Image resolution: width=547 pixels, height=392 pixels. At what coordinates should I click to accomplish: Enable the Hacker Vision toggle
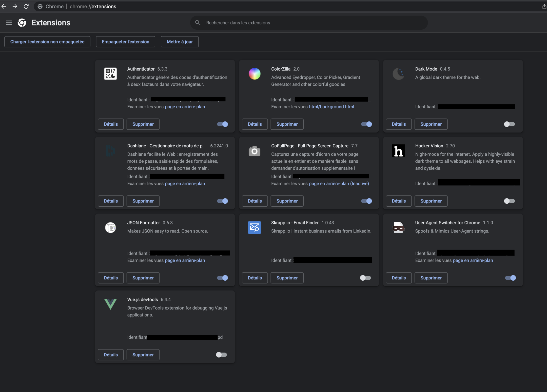tap(509, 201)
